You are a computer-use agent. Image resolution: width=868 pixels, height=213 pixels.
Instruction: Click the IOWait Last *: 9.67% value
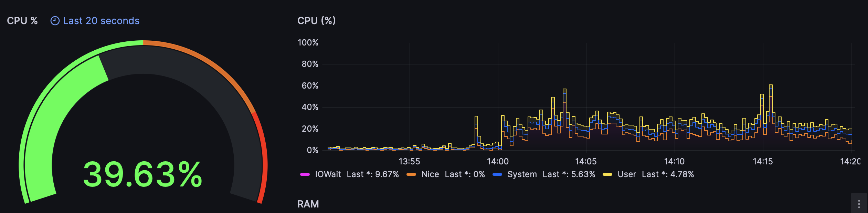tap(373, 174)
